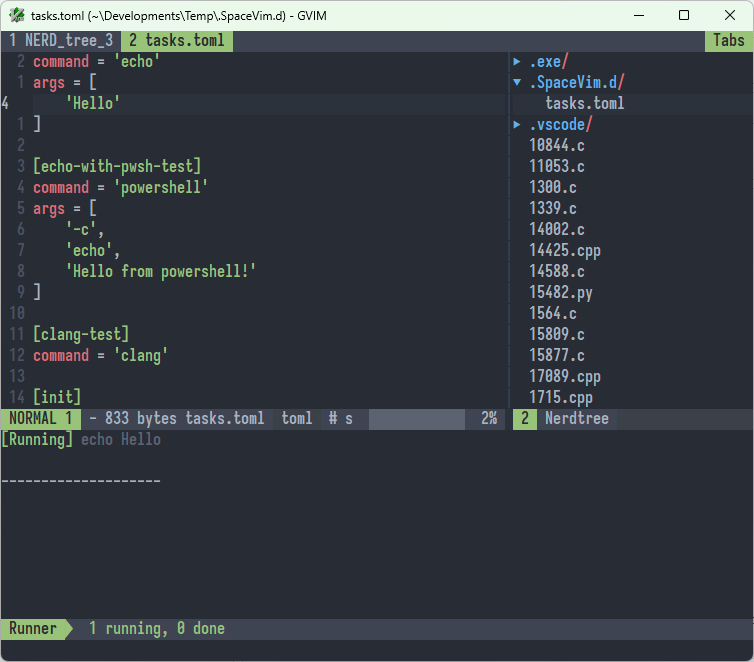Click the '# s' statusline segment
The image size is (754, 662).
(x=340, y=418)
